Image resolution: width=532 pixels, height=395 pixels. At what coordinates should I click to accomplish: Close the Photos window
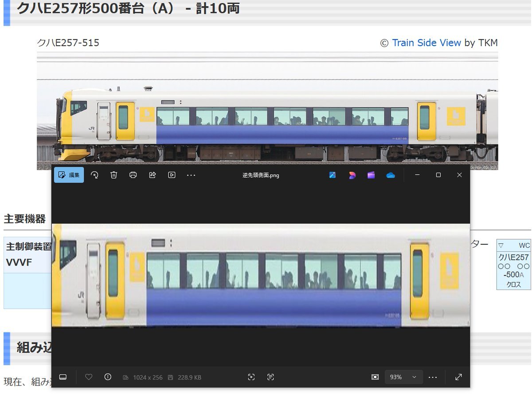(x=459, y=175)
